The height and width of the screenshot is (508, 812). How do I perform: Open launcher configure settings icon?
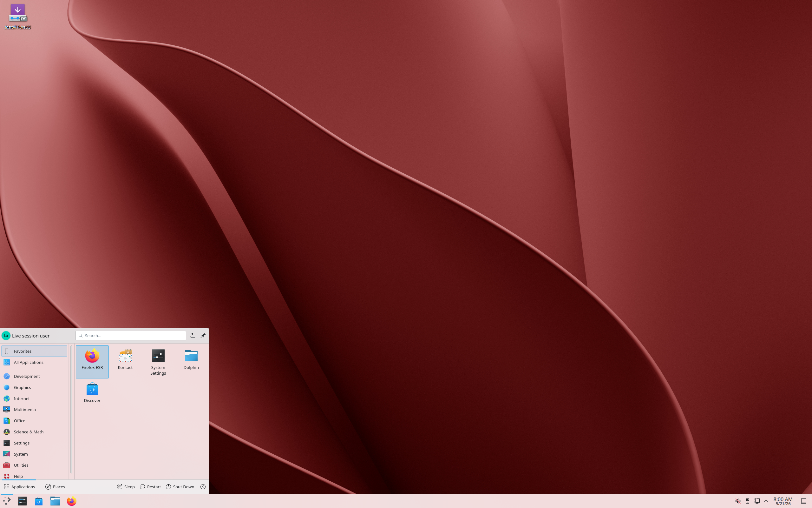point(192,336)
